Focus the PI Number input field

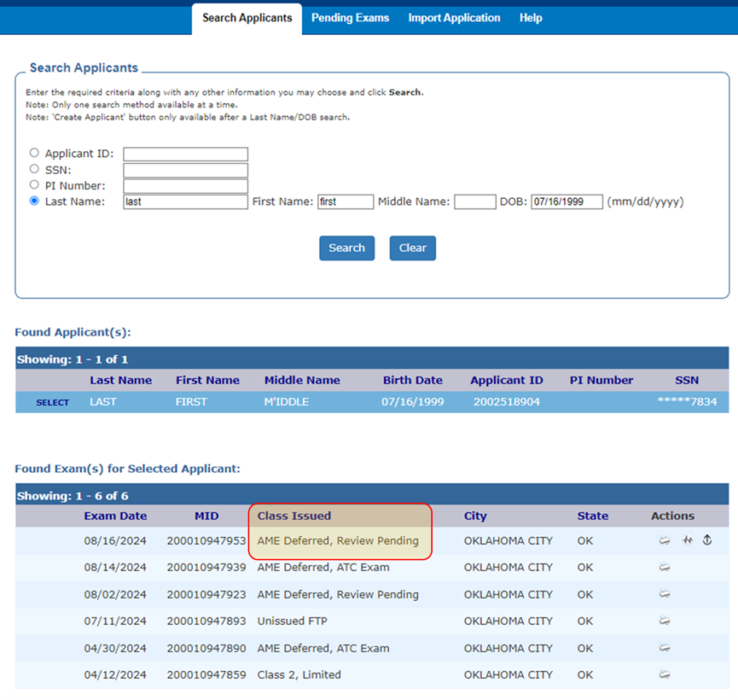(185, 185)
